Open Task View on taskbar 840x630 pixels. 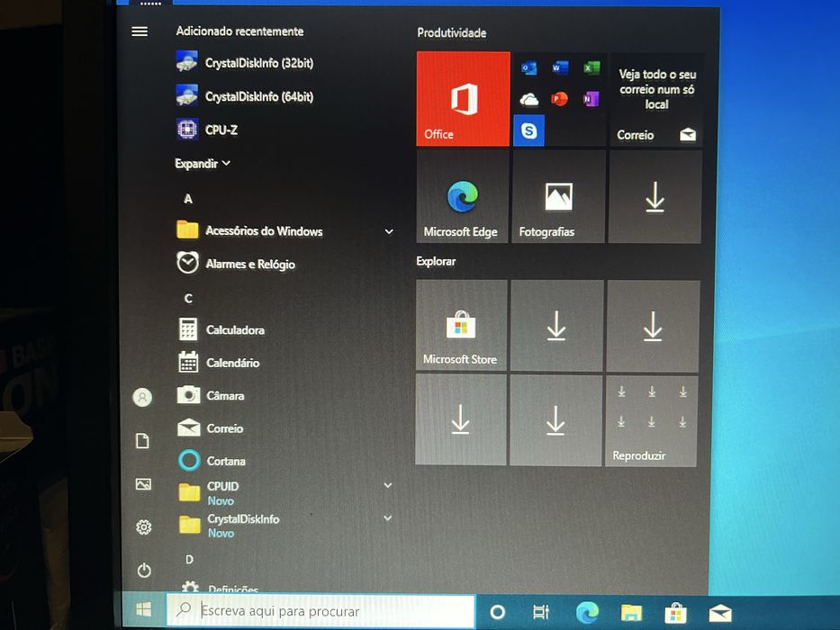pyautogui.click(x=542, y=611)
